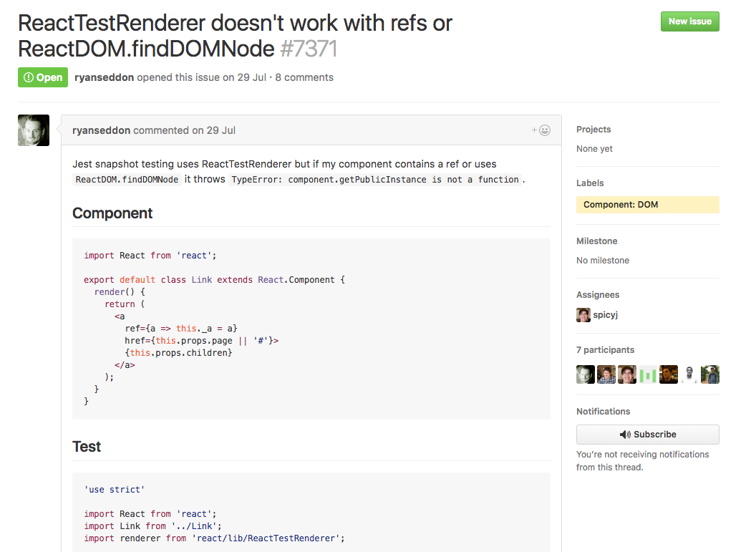Click the 'href={this.props.page' code line
This screenshot has height=552, width=756.
(202, 340)
